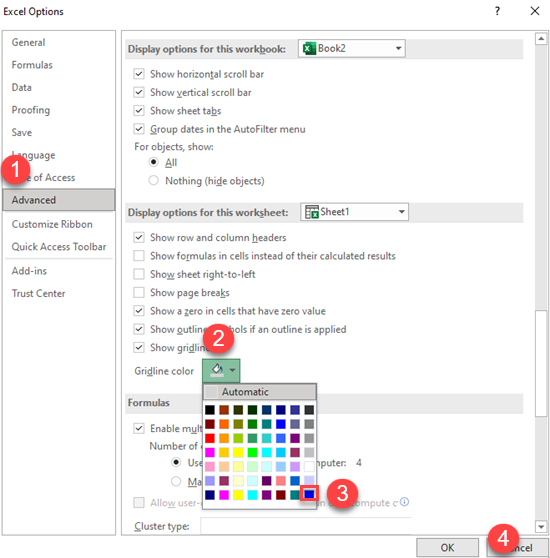Uncheck the Show gridlines checkbox
This screenshot has height=558, width=550.
click(139, 347)
